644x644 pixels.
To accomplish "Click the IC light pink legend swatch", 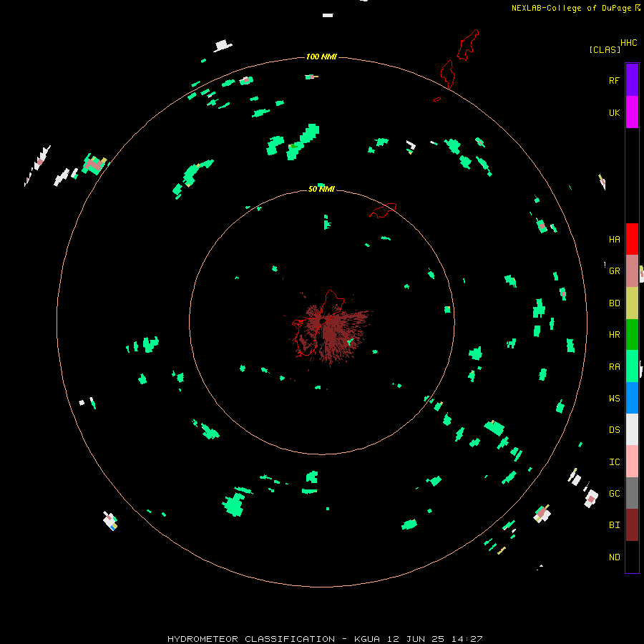I will pos(632,462).
